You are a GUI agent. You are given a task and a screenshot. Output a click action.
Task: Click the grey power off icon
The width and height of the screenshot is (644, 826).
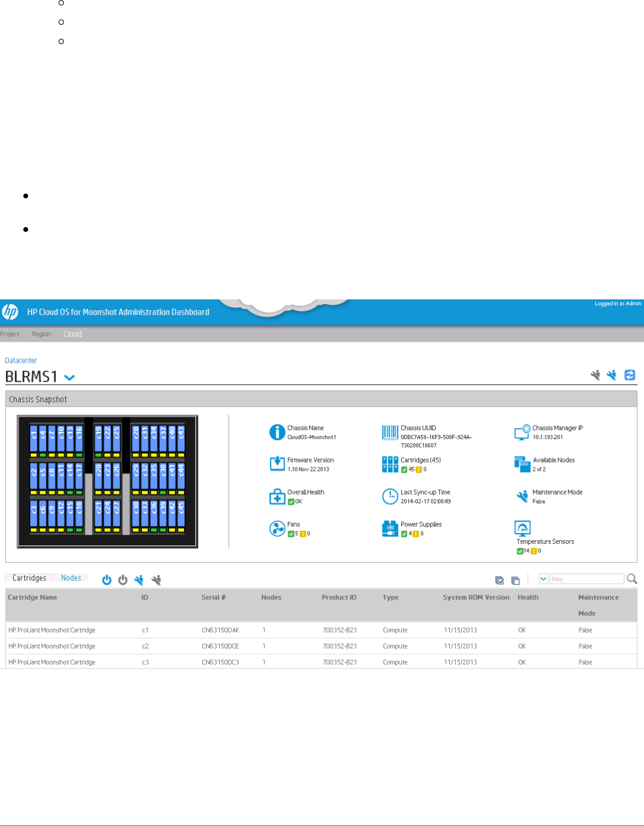tap(123, 580)
